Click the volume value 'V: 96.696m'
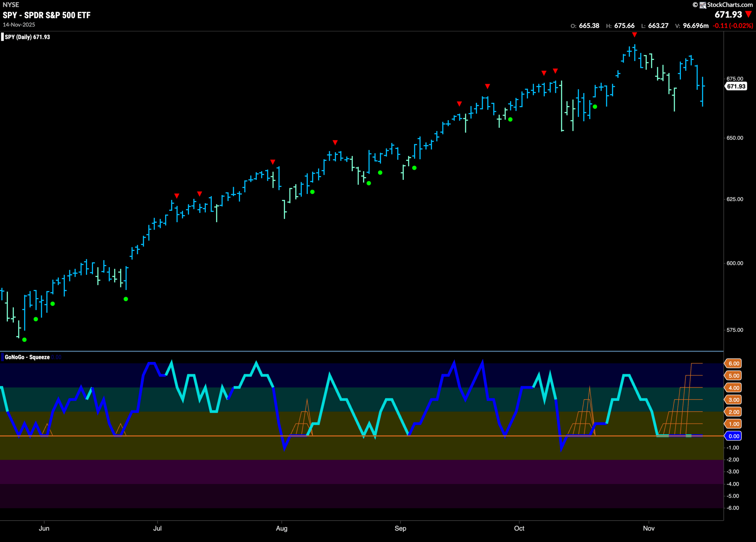Image resolution: width=756 pixels, height=542 pixels. tap(692, 26)
